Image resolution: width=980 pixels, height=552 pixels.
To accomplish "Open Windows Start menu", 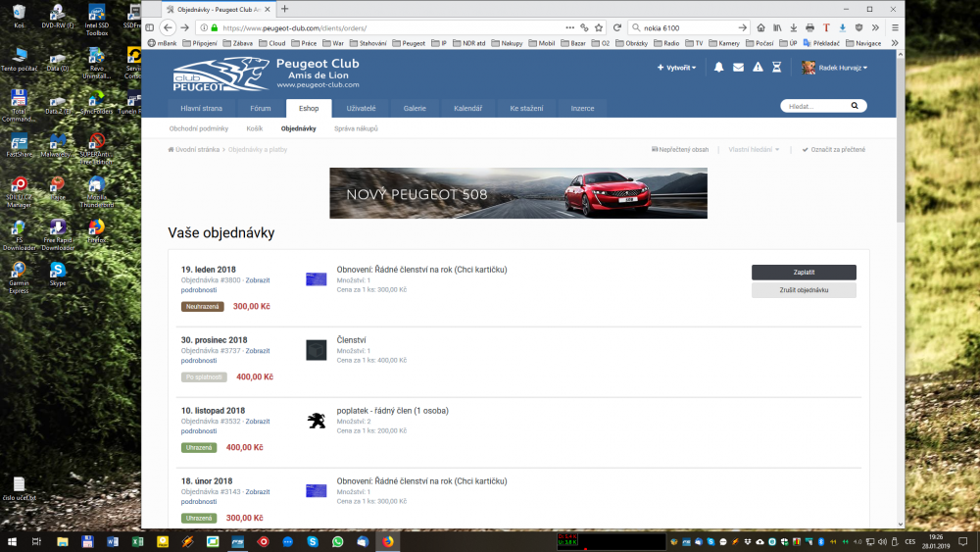I will click(x=12, y=541).
